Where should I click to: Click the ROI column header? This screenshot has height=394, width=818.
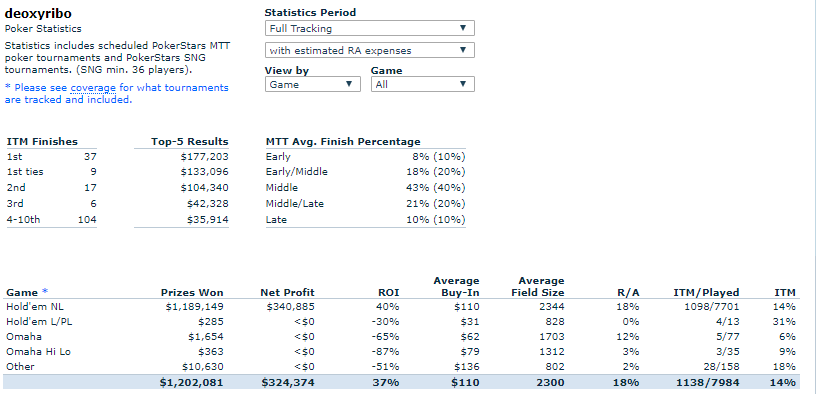[x=388, y=293]
